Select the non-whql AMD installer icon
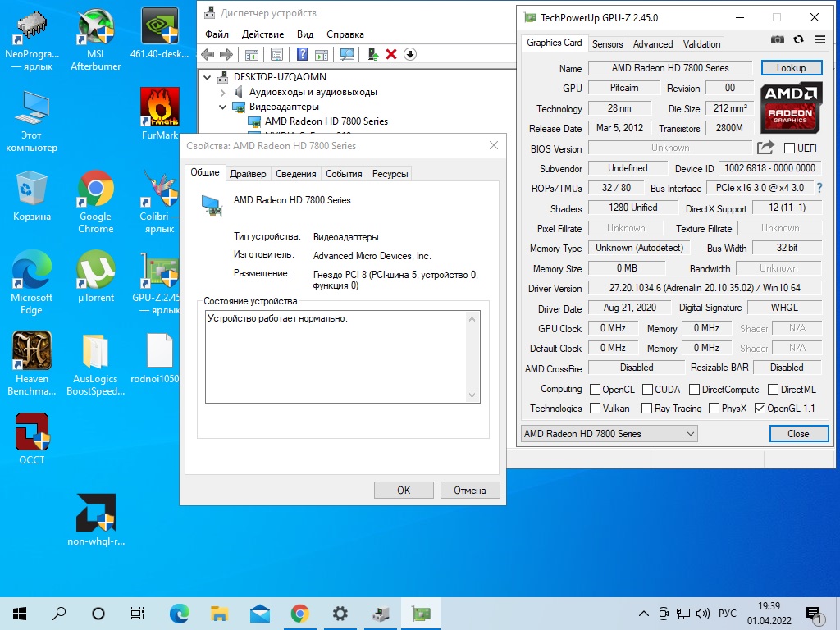 (x=96, y=519)
